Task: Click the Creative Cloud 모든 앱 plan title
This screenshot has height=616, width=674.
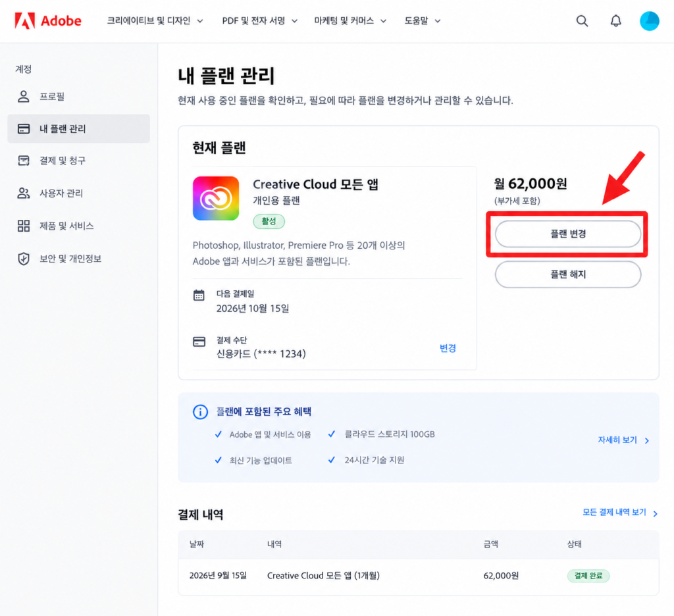Action: pos(315,184)
